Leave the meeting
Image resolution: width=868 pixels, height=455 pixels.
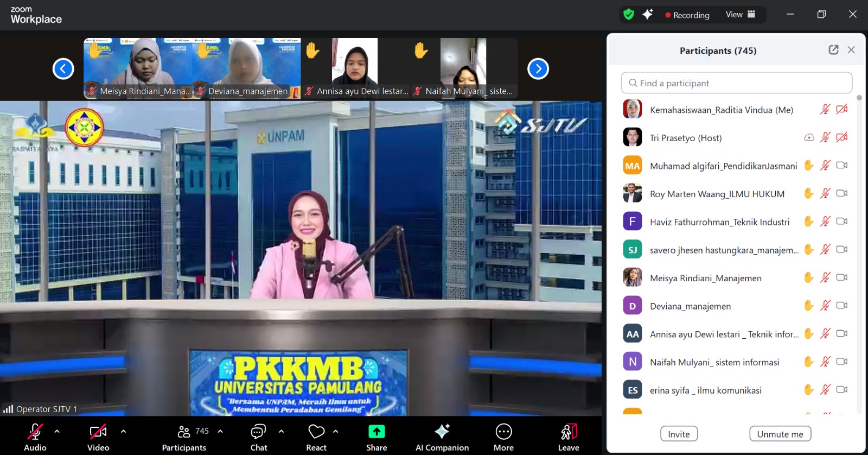tap(569, 437)
